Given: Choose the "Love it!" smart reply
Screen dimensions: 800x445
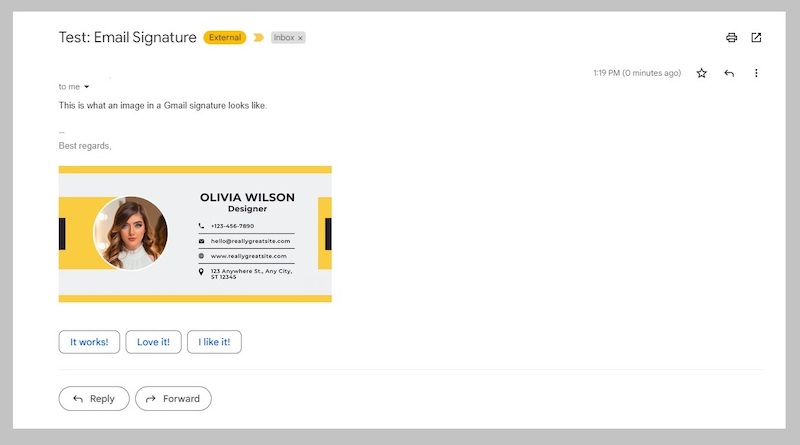Looking at the screenshot, I should (x=153, y=342).
